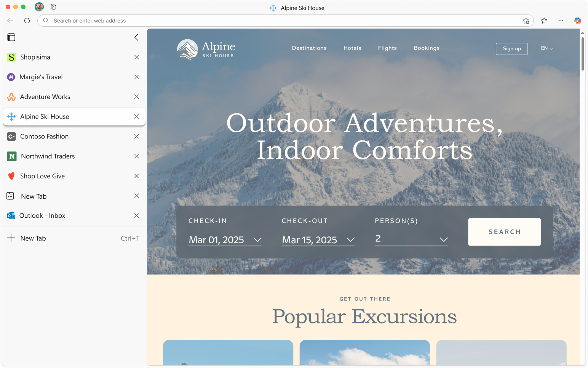This screenshot has height=368, width=588.
Task: Click the Margie's Travel favicon
Action: (11, 77)
